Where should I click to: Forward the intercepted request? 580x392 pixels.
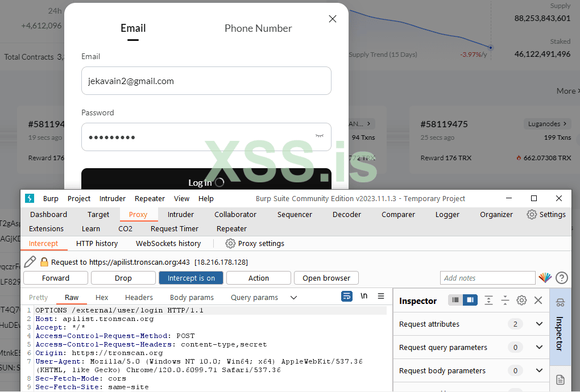[x=56, y=278]
